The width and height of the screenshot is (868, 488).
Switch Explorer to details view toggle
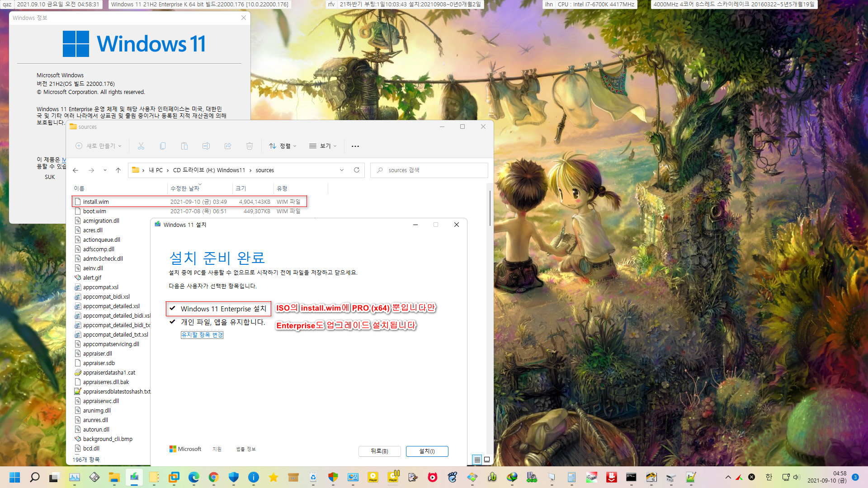pos(477,460)
